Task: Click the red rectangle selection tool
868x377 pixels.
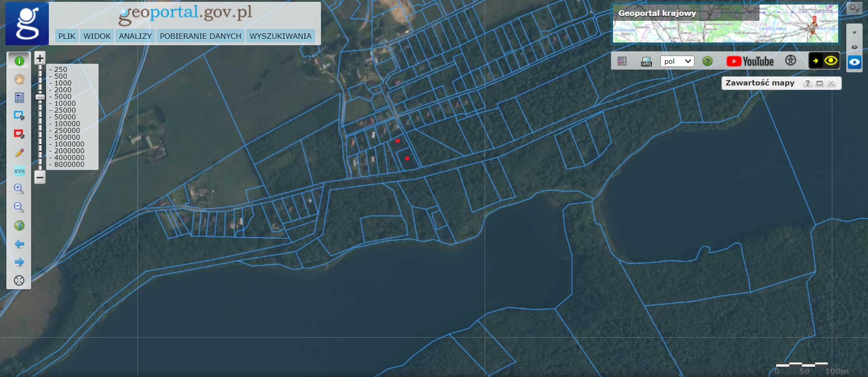Action: tap(19, 134)
